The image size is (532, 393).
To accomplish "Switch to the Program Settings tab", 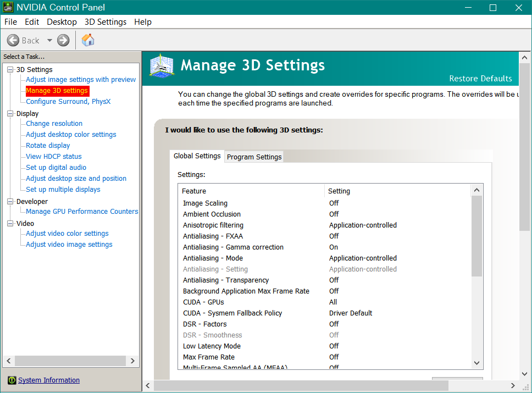I will 254,157.
